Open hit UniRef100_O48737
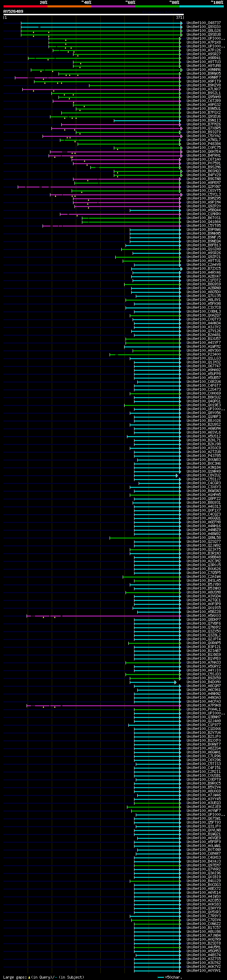The height and width of the screenshot is (980, 227). click(x=203, y=23)
